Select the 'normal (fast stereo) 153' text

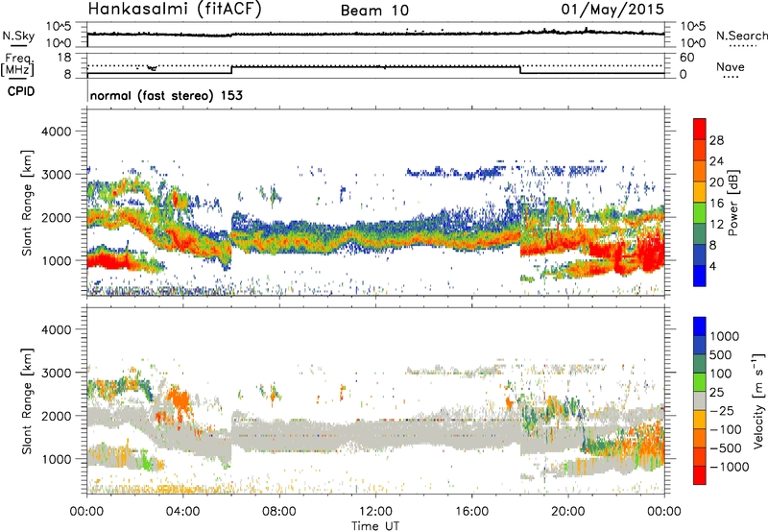(x=166, y=95)
